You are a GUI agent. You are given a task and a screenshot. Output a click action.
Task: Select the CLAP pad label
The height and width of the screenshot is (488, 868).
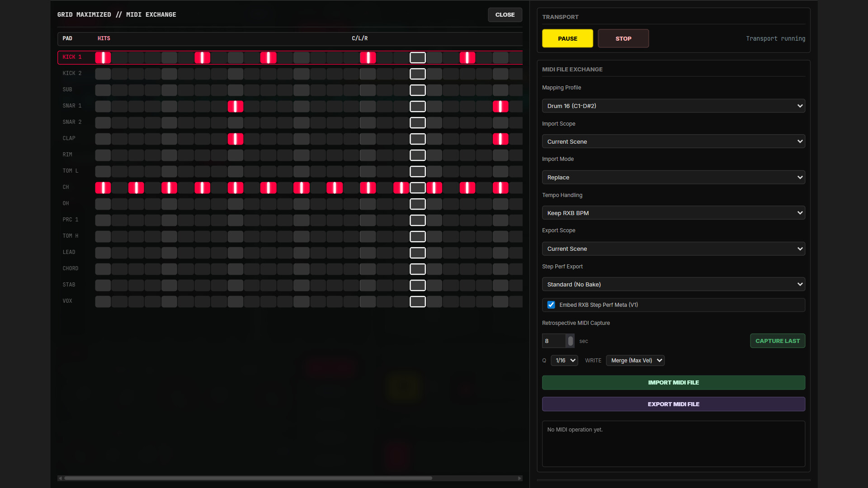click(x=69, y=138)
